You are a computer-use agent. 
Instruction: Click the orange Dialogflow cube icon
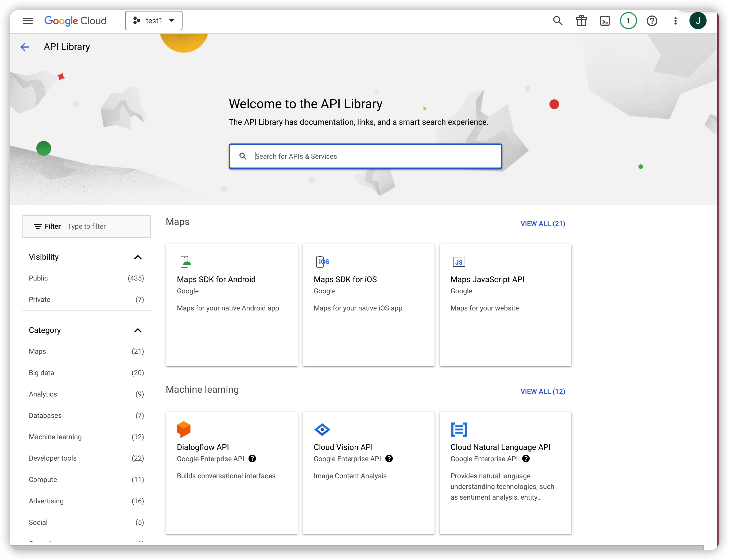(x=184, y=430)
